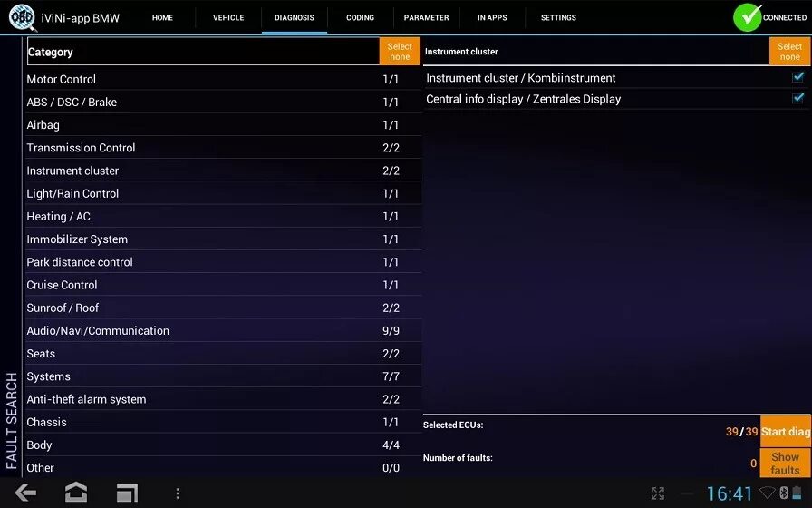This screenshot has width=812, height=508.
Task: Select the Airbag category
Action: click(223, 125)
